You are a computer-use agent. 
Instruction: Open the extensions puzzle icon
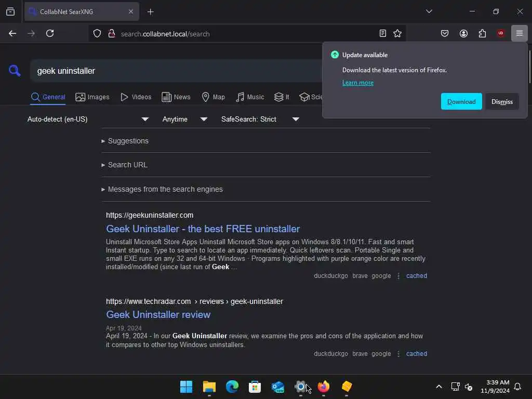pos(482,33)
